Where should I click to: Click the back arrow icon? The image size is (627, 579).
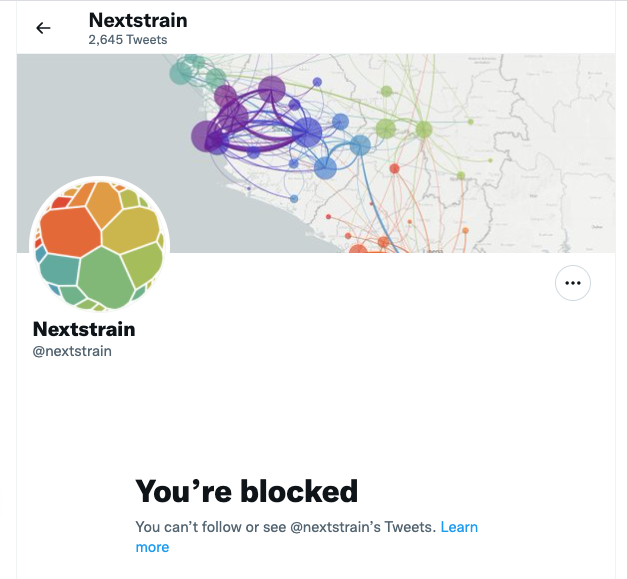coord(43,28)
